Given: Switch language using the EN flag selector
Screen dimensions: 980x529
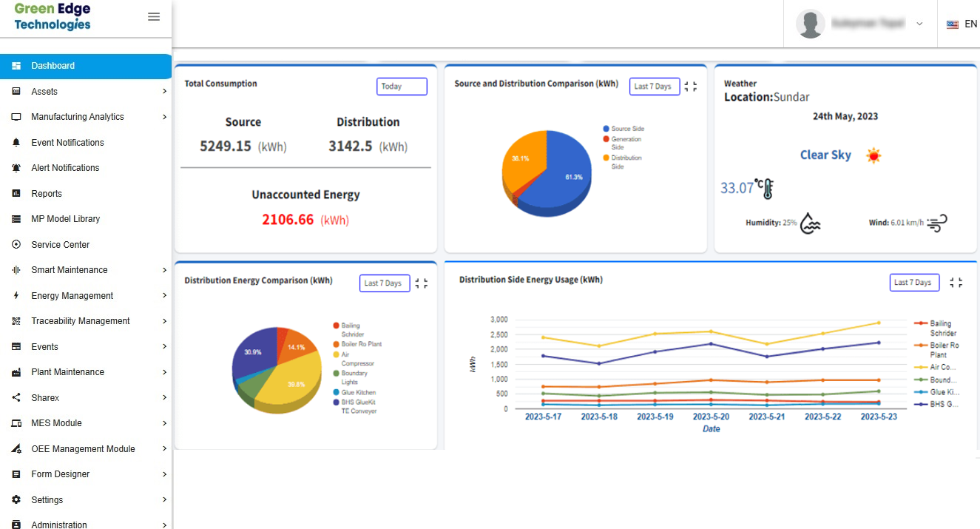Looking at the screenshot, I should point(962,24).
